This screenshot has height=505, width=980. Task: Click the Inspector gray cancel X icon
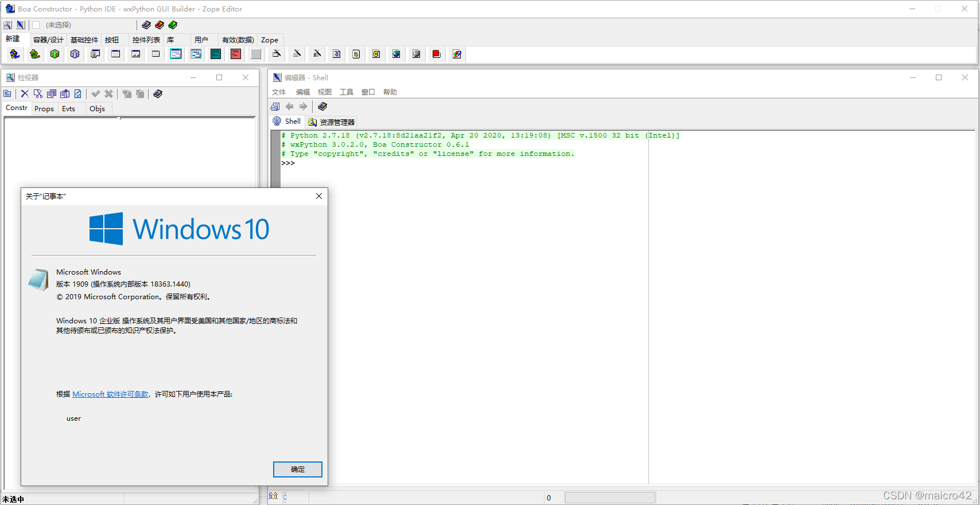[x=109, y=93]
